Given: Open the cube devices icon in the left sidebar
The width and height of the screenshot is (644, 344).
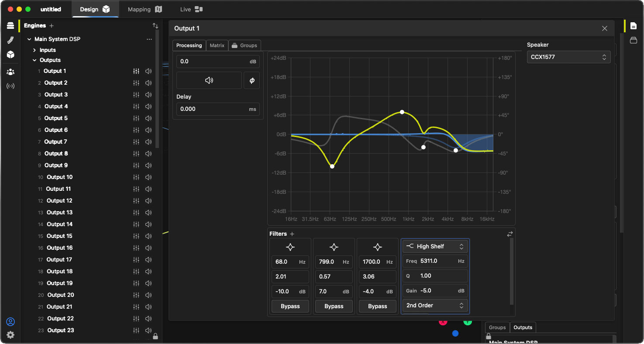Looking at the screenshot, I should pyautogui.click(x=10, y=55).
